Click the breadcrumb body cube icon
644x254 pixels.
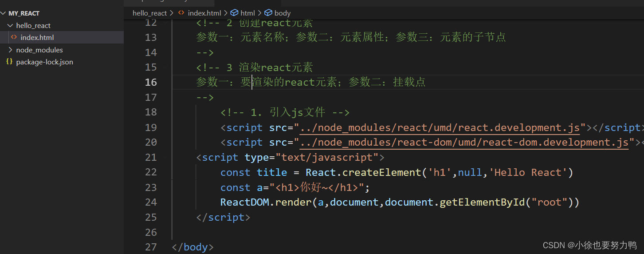click(268, 13)
